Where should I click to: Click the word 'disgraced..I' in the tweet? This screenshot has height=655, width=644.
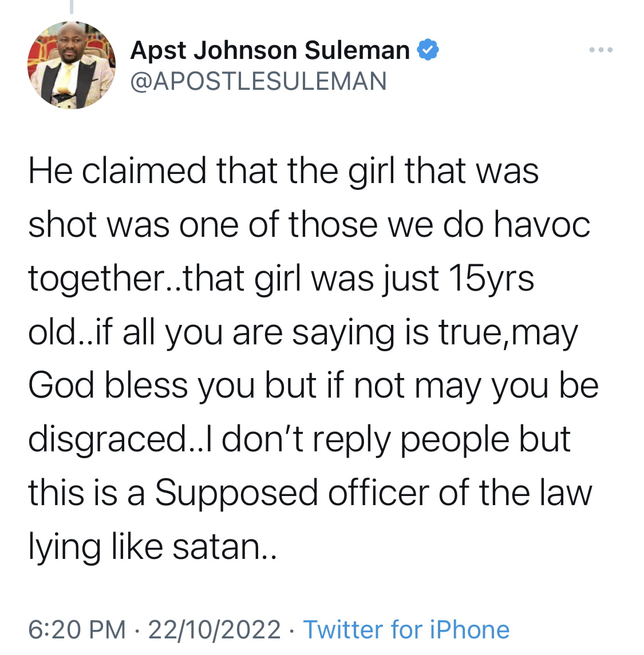tap(120, 440)
